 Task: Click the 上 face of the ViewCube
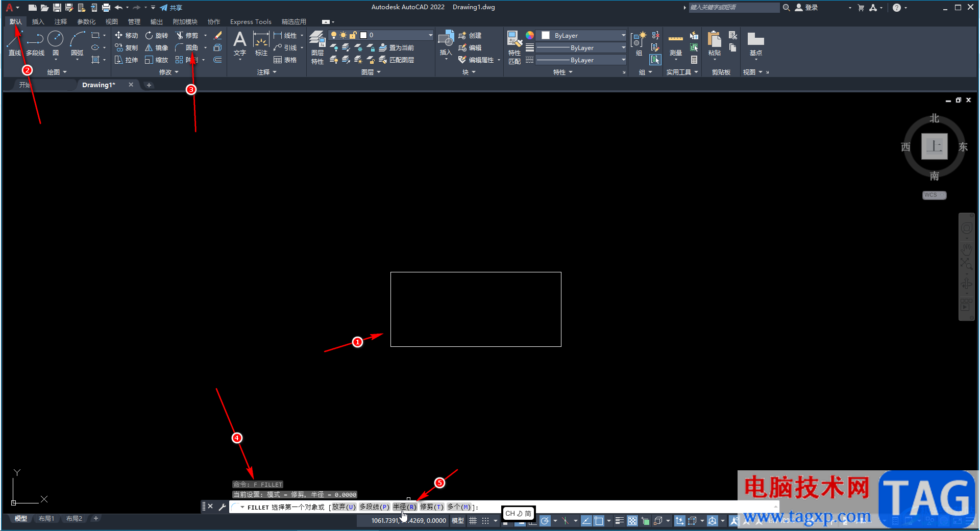(x=934, y=146)
